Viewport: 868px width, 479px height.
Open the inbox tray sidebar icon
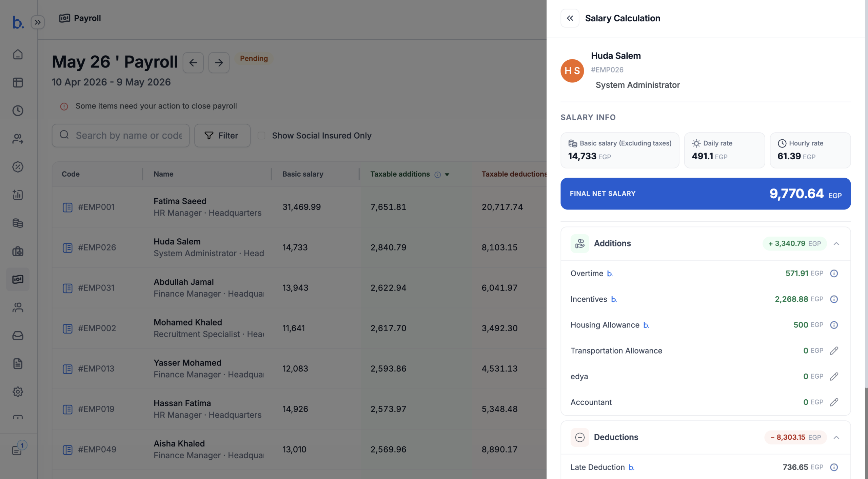tap(18, 336)
